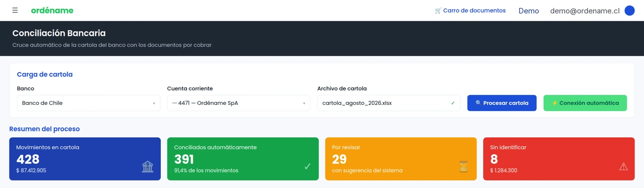Screen dimensions: 644x188
Task: Open the Sin identificar card
Action: tap(559, 159)
